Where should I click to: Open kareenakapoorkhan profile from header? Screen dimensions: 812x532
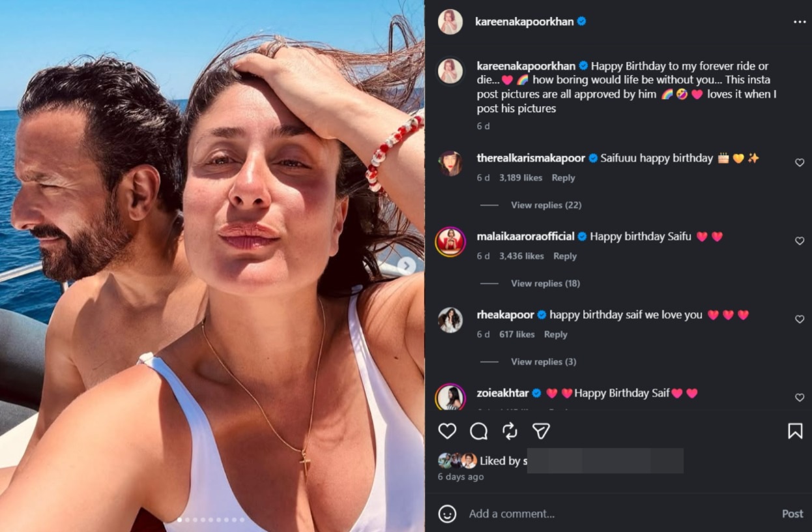click(525, 22)
